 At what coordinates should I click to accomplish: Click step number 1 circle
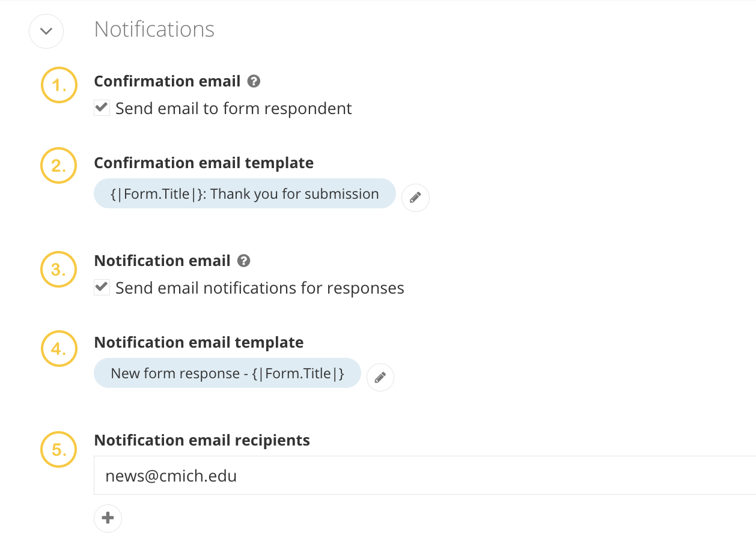click(58, 85)
